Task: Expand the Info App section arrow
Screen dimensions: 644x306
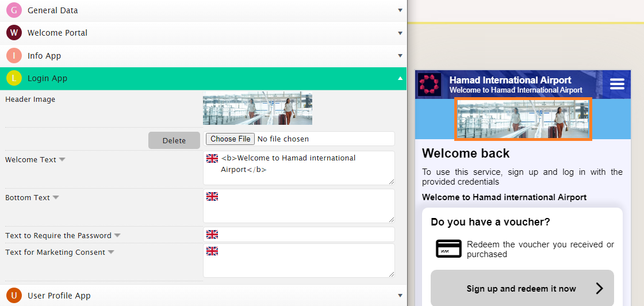Action: pyautogui.click(x=400, y=55)
